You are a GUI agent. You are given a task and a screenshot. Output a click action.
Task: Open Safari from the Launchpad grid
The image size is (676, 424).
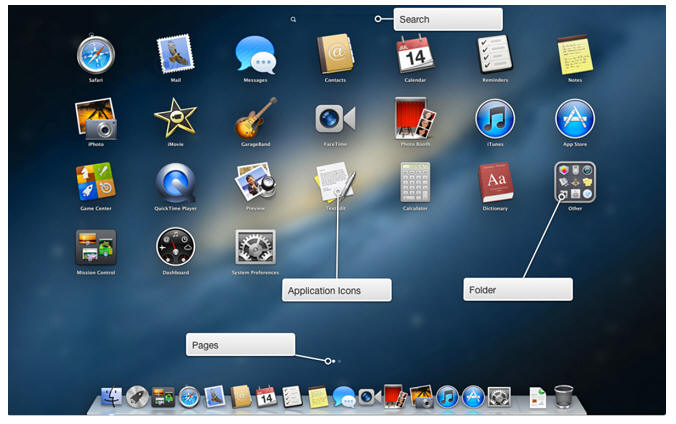click(96, 55)
